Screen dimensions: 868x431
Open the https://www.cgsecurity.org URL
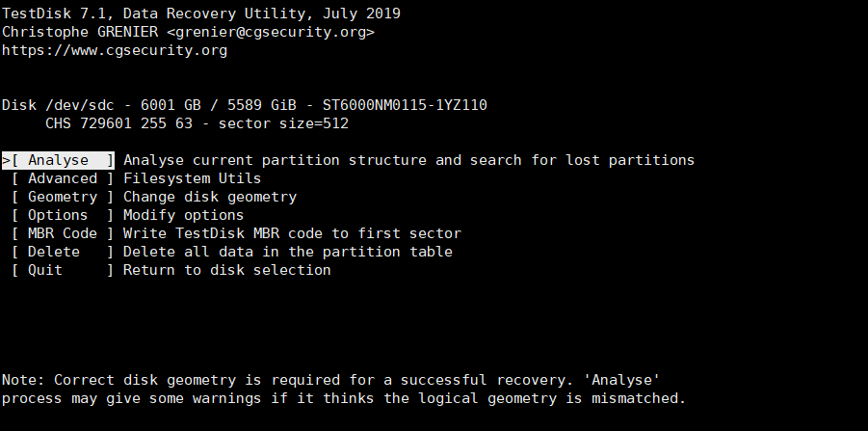coord(115,50)
